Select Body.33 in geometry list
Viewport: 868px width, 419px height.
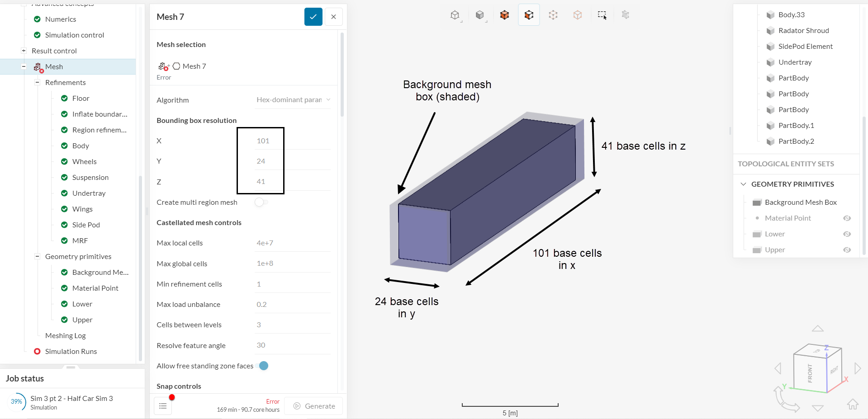click(792, 15)
